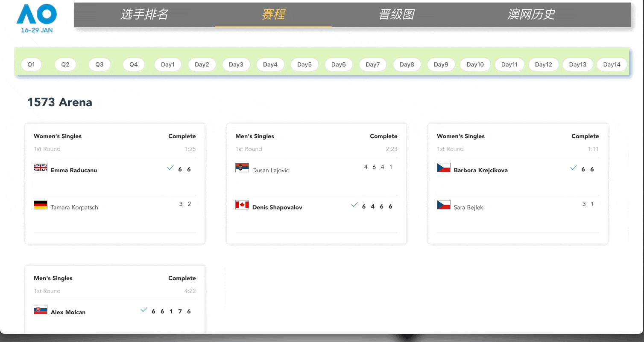Click match duration 1:11 in Krejcikova card
This screenshot has width=644, height=342.
click(593, 149)
